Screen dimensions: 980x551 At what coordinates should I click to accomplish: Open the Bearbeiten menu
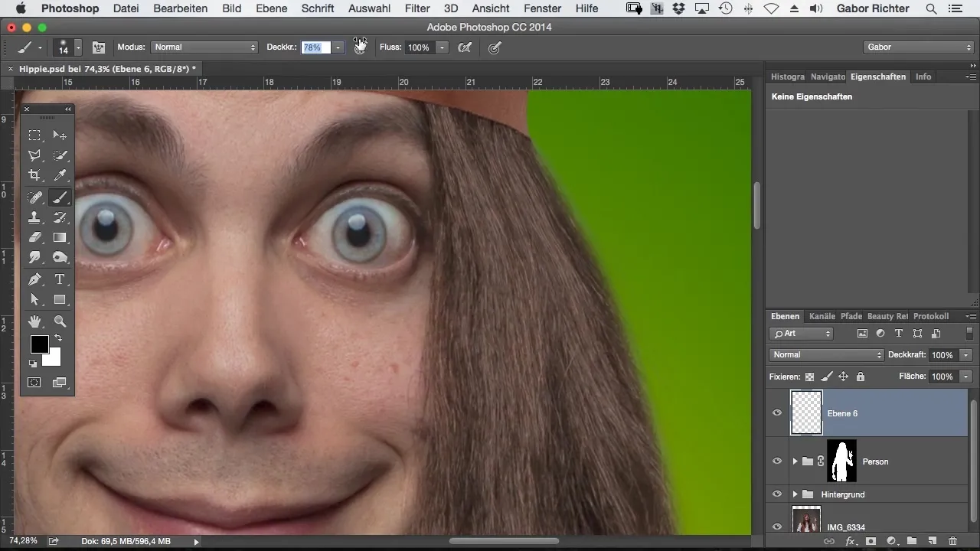coord(181,8)
